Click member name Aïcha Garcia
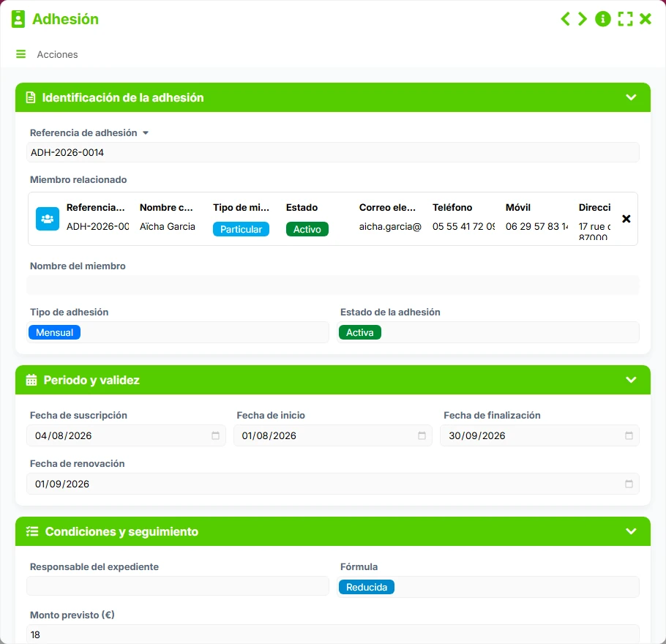Viewport: 666px width, 644px height. coord(168,226)
